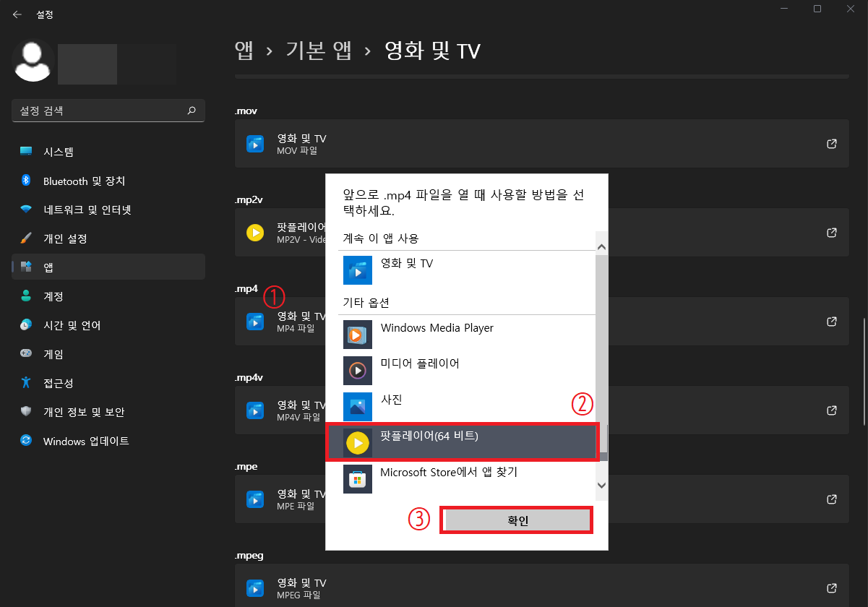Screen dimensions: 868x607
Task: Open Microsoft Store에서 앱 찾기
Action: pyautogui.click(x=358, y=478)
